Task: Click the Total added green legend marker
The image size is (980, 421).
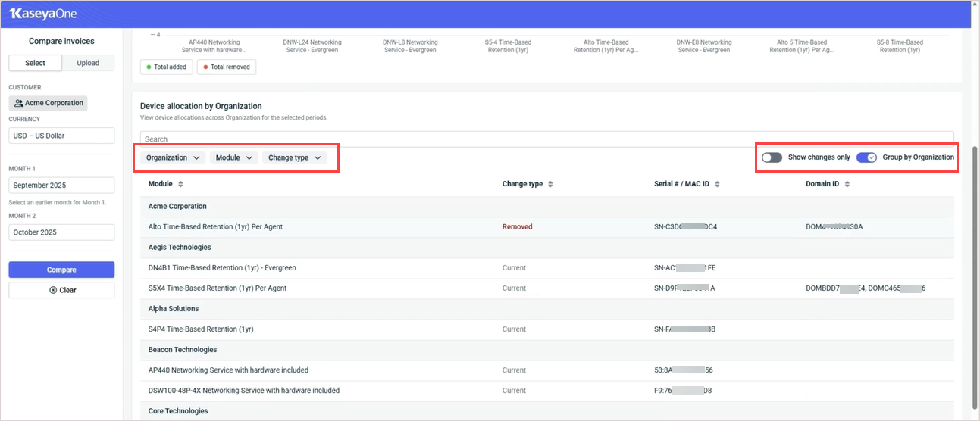Action: tap(149, 67)
